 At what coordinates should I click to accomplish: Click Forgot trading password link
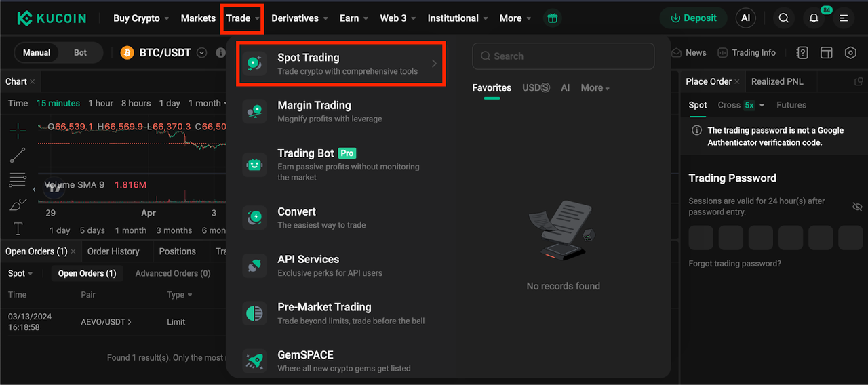coord(734,264)
